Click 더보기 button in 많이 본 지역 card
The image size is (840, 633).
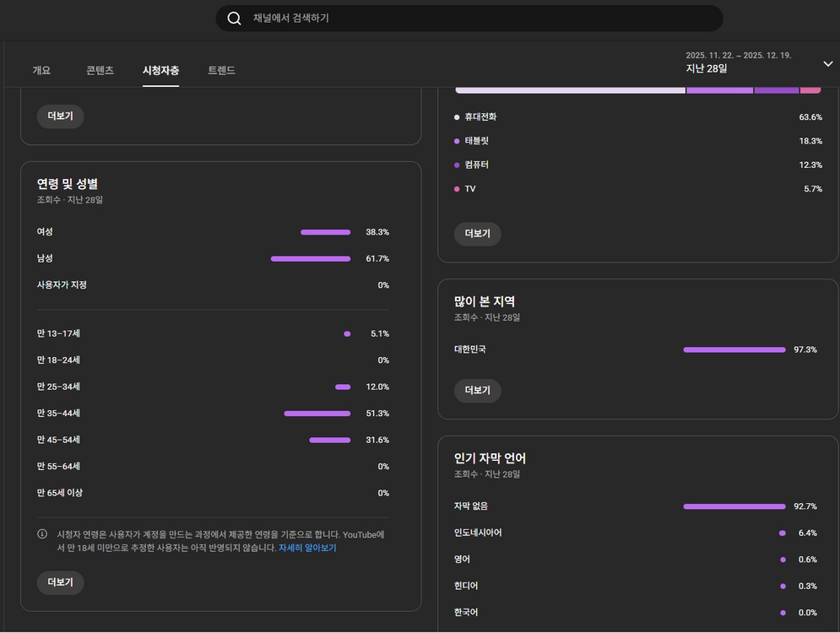click(x=477, y=391)
